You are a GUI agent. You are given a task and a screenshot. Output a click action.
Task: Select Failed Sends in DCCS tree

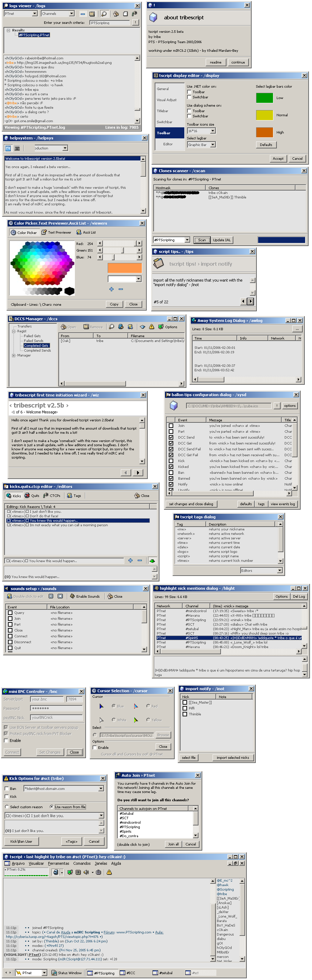pyautogui.click(x=33, y=341)
